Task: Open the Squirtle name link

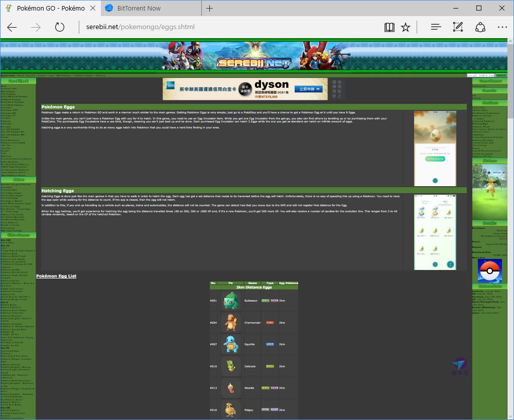Action: (x=249, y=344)
